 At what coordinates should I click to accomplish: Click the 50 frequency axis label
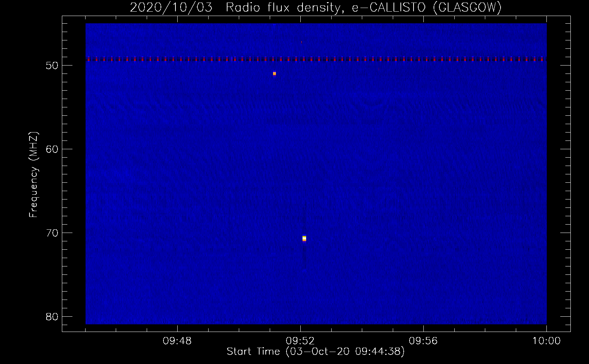point(52,66)
